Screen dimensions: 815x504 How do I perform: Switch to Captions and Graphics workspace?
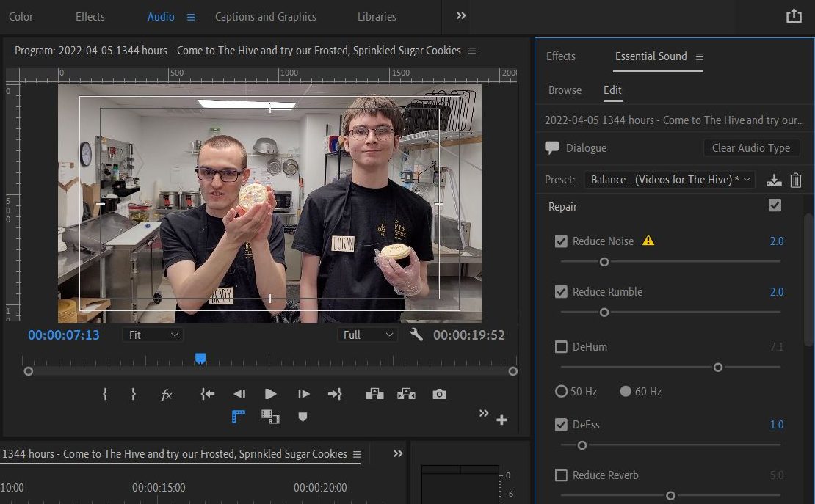[266, 17]
